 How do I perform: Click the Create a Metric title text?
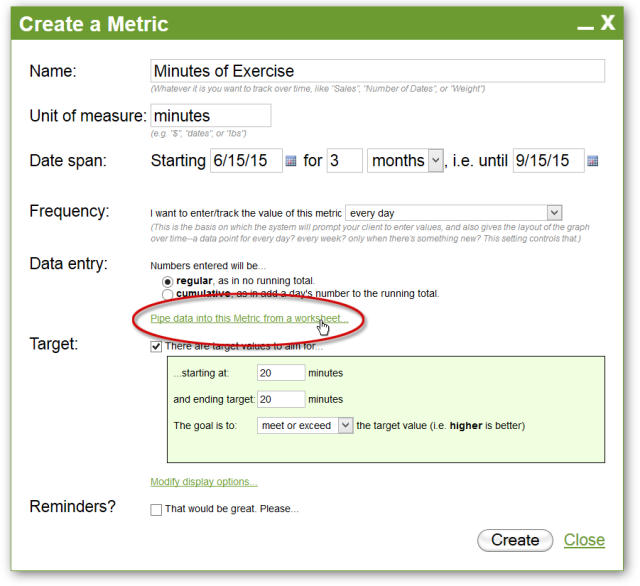pyautogui.click(x=93, y=24)
